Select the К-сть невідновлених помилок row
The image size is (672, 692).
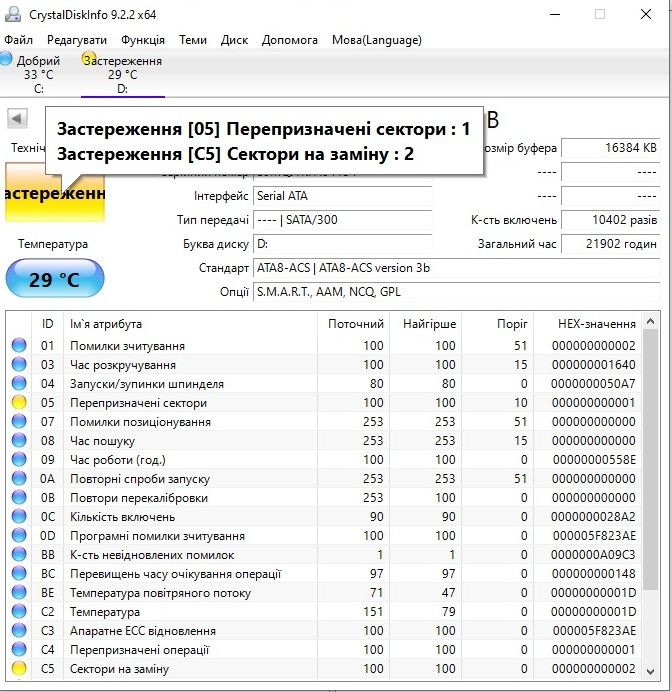pyautogui.click(x=324, y=554)
